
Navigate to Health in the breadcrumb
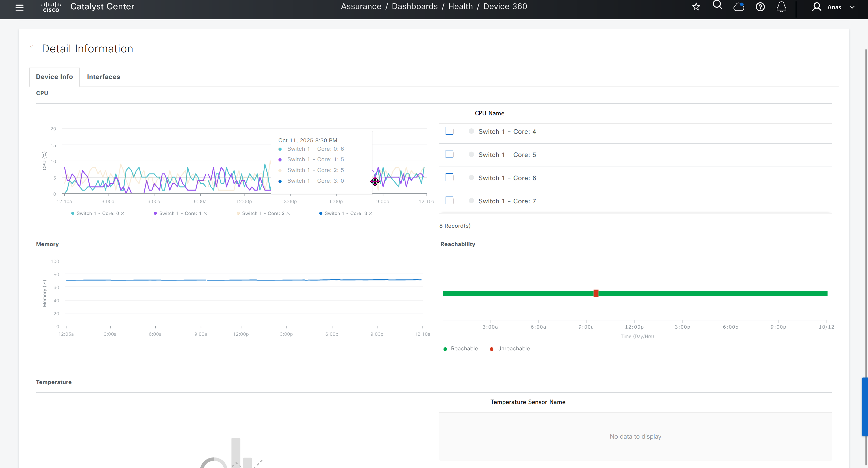point(460,7)
